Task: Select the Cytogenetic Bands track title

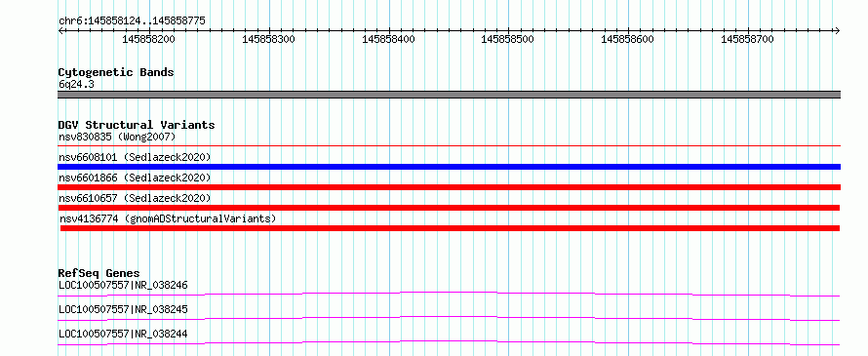Action: [x=116, y=72]
